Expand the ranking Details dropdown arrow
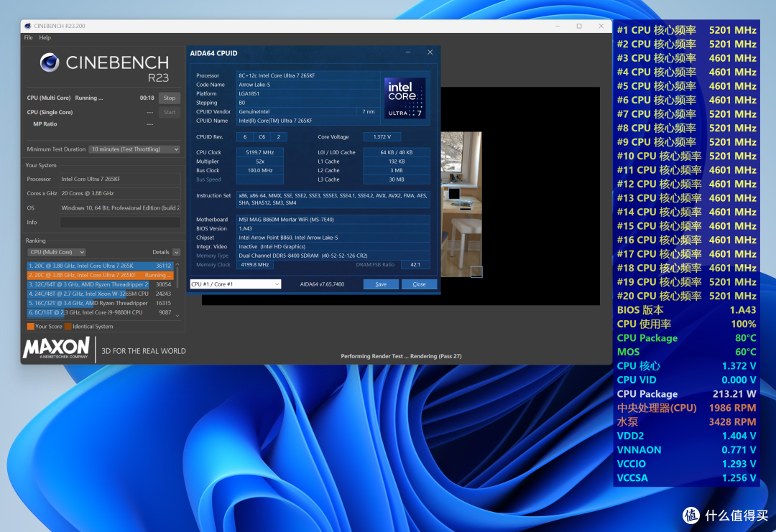Image resolution: width=776 pixels, height=532 pixels. click(176, 252)
